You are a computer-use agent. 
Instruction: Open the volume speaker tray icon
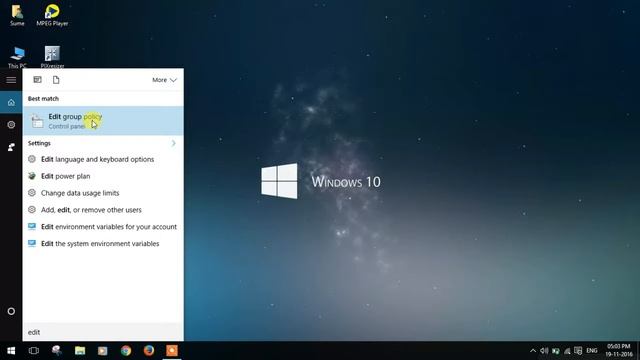point(544,351)
